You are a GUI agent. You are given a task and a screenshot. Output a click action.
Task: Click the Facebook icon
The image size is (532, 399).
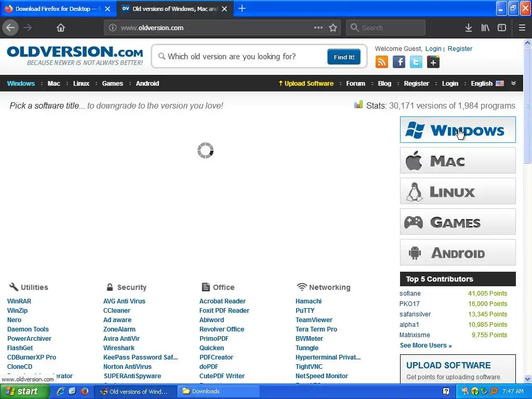pyautogui.click(x=399, y=62)
